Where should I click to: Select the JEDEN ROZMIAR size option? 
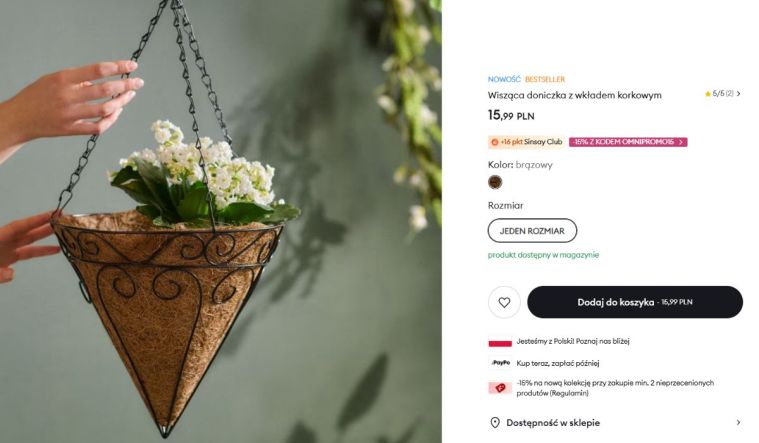(532, 230)
